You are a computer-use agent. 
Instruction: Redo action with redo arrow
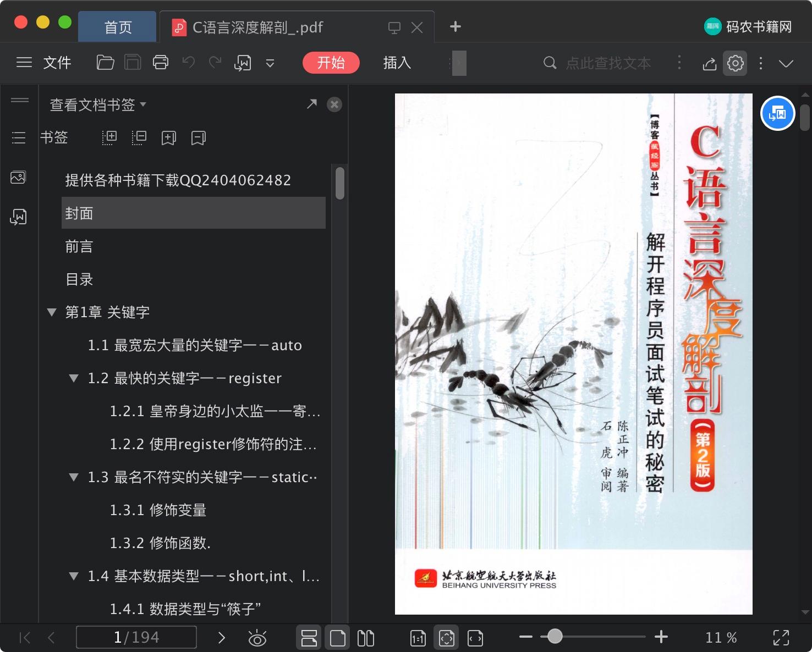point(215,63)
